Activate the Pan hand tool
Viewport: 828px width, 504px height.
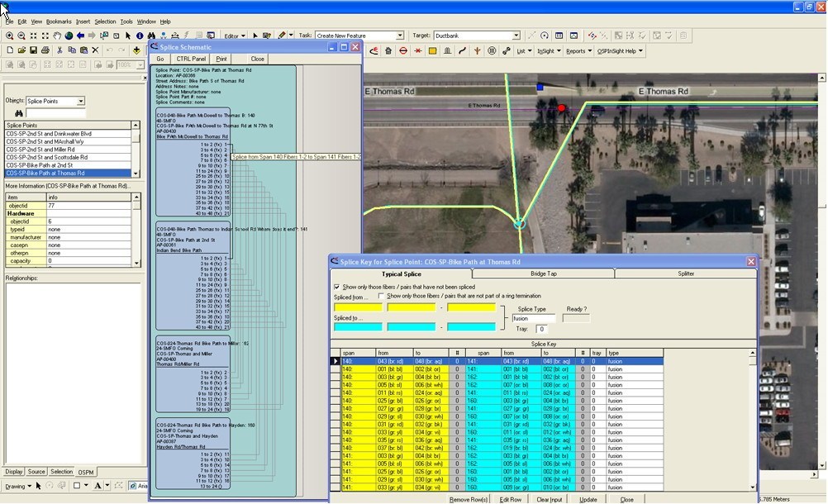click(x=57, y=36)
